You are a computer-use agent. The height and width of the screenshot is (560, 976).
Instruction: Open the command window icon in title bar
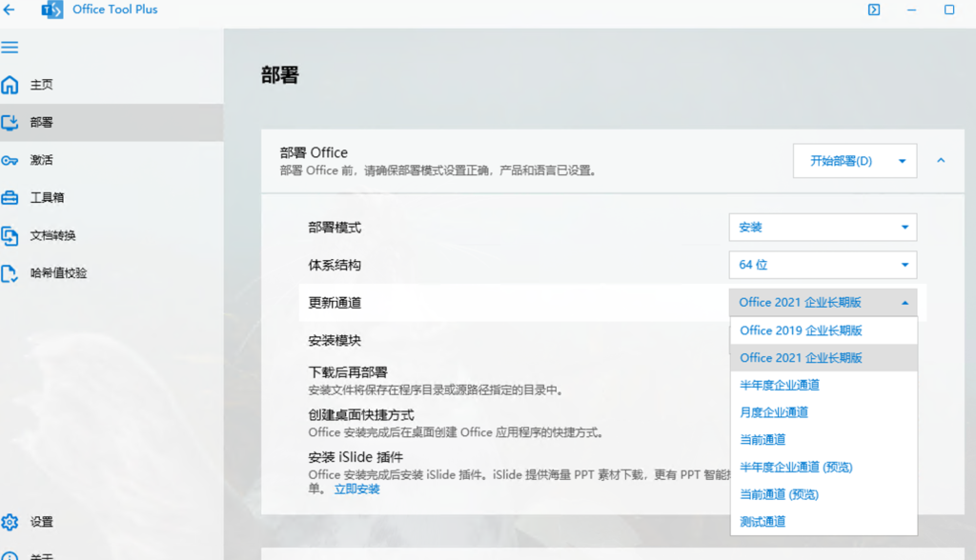pyautogui.click(x=873, y=10)
